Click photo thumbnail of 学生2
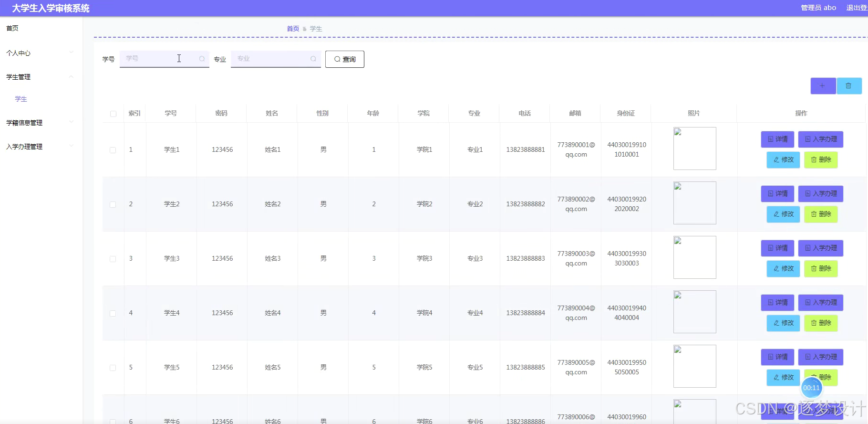 694,203
